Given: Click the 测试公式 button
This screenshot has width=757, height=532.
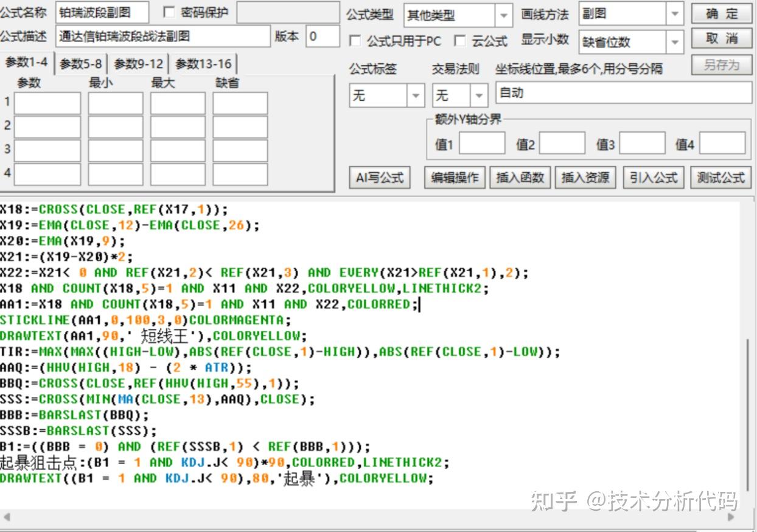Looking at the screenshot, I should (721, 178).
